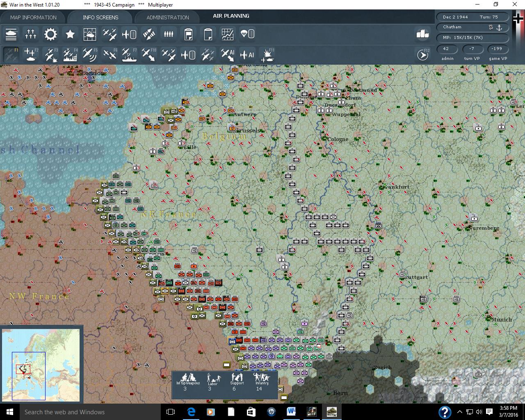Viewport: 525px width, 420px height.
Task: Open the air doctrine planes icon
Action: pyautogui.click(x=110, y=34)
